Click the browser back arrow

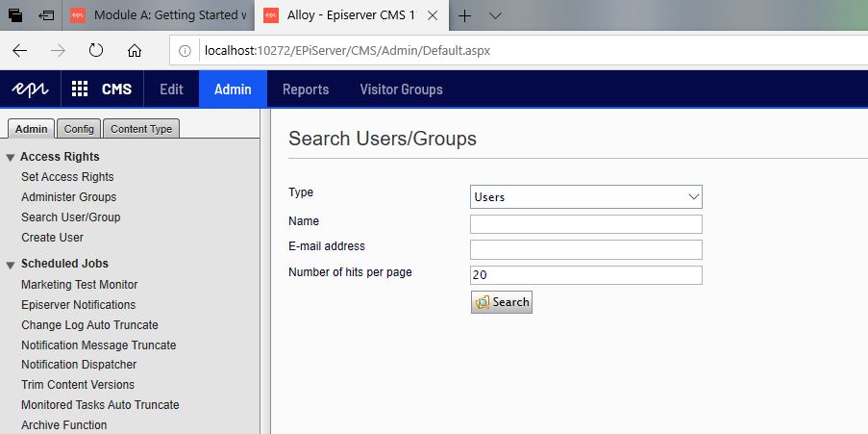coord(20,51)
